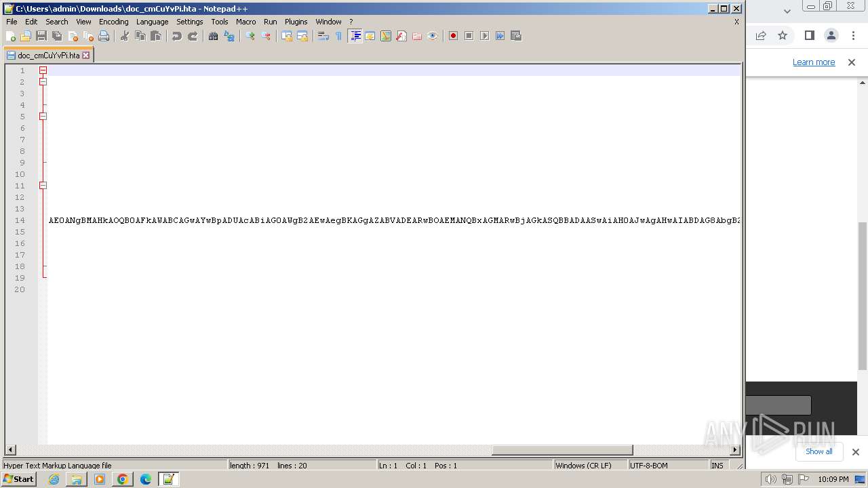Toggle the monitoring eye icon

[x=433, y=36]
